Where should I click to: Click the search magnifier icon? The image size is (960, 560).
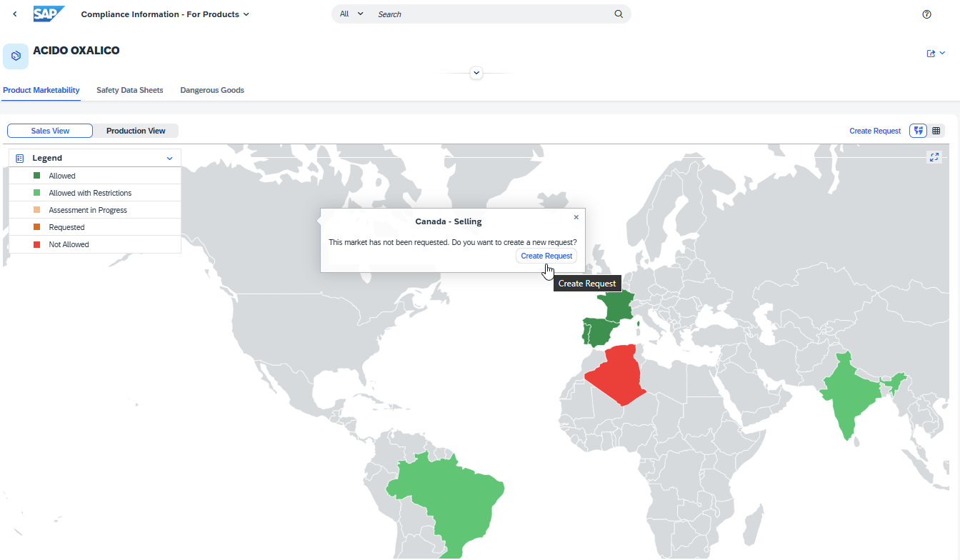tap(619, 14)
